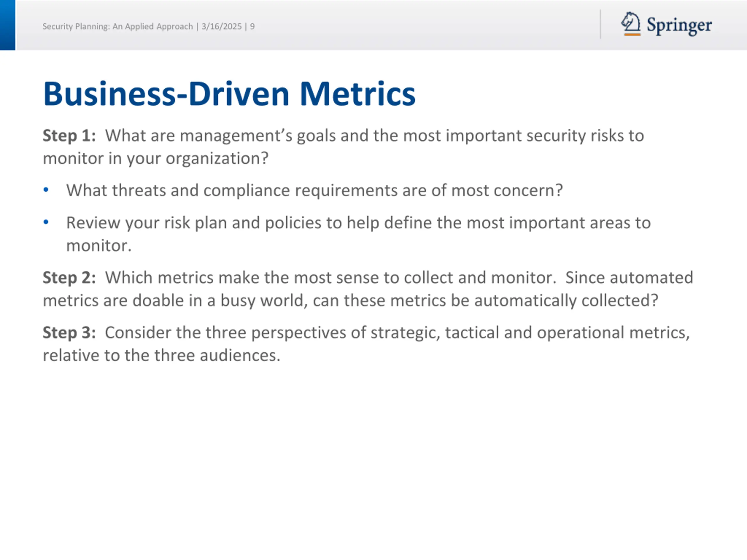Image resolution: width=747 pixels, height=560 pixels.
Task: Click the bold Step 3: label
Action: point(69,333)
